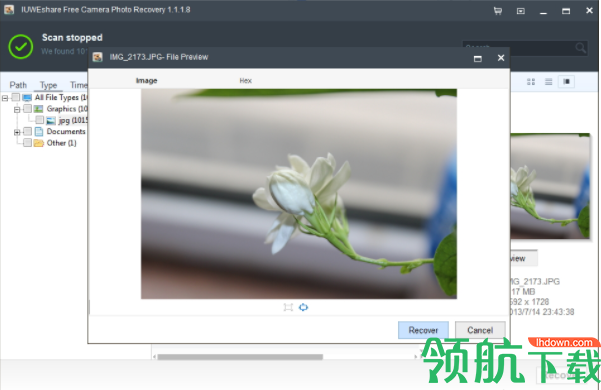
Task: Close the File Preview dialog
Action: click(x=501, y=58)
